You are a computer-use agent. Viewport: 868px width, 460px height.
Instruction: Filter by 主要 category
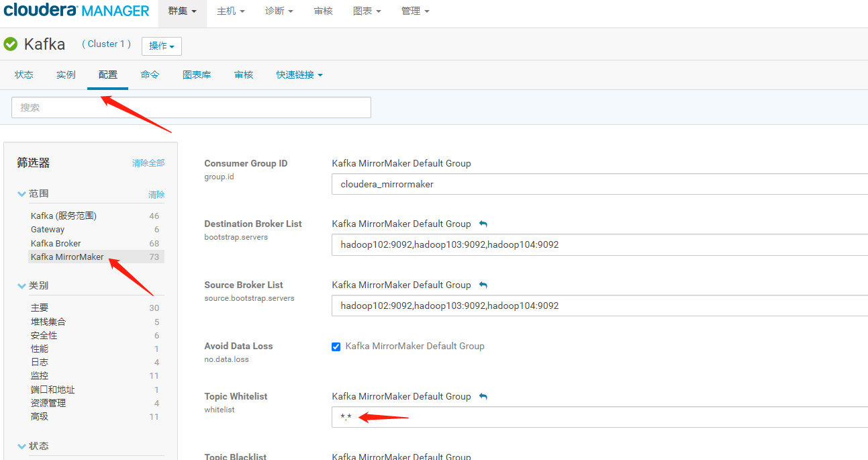40,308
